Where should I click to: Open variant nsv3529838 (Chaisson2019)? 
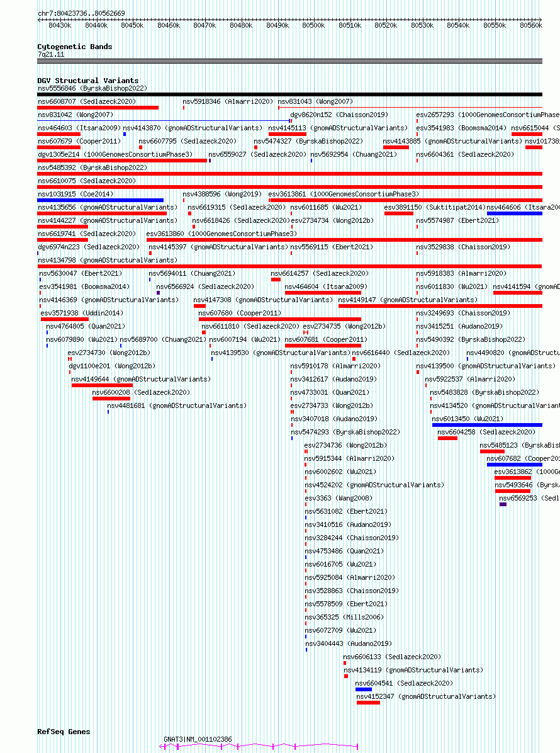click(463, 247)
